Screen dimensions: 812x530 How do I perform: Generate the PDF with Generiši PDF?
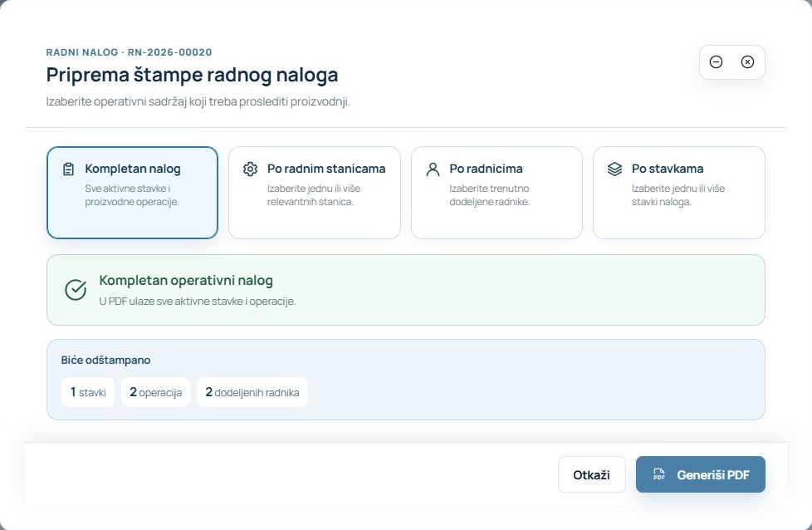pyautogui.click(x=700, y=474)
